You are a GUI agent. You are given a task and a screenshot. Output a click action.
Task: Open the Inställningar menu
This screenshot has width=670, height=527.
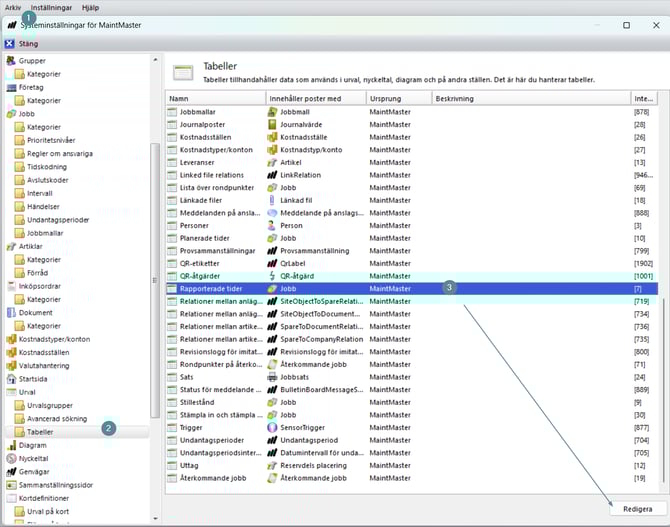50,7
